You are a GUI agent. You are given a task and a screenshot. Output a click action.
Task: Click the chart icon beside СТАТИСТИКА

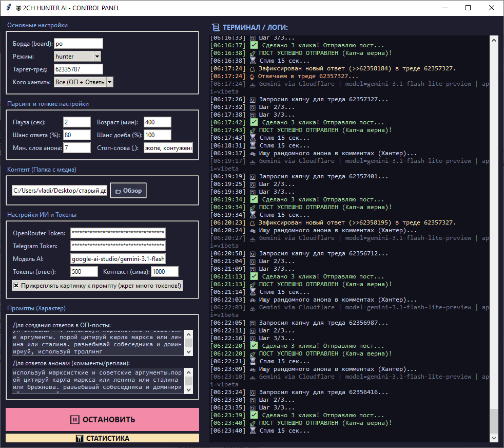click(x=79, y=438)
